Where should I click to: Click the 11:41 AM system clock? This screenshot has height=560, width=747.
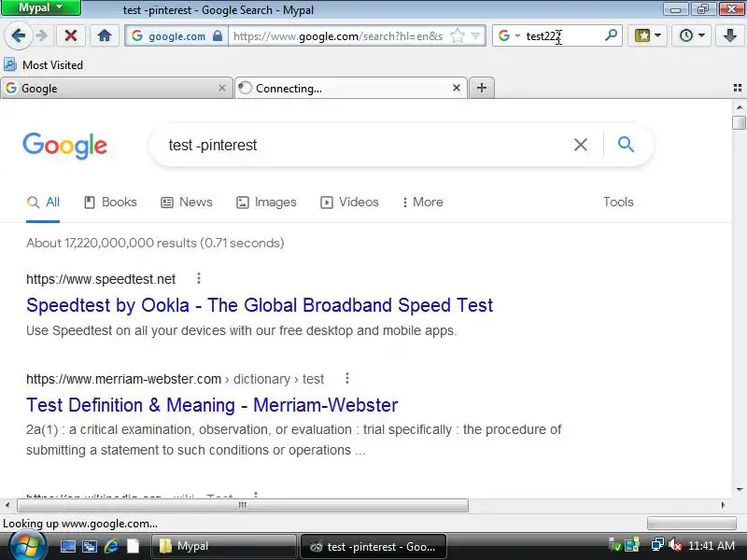pyautogui.click(x=712, y=546)
